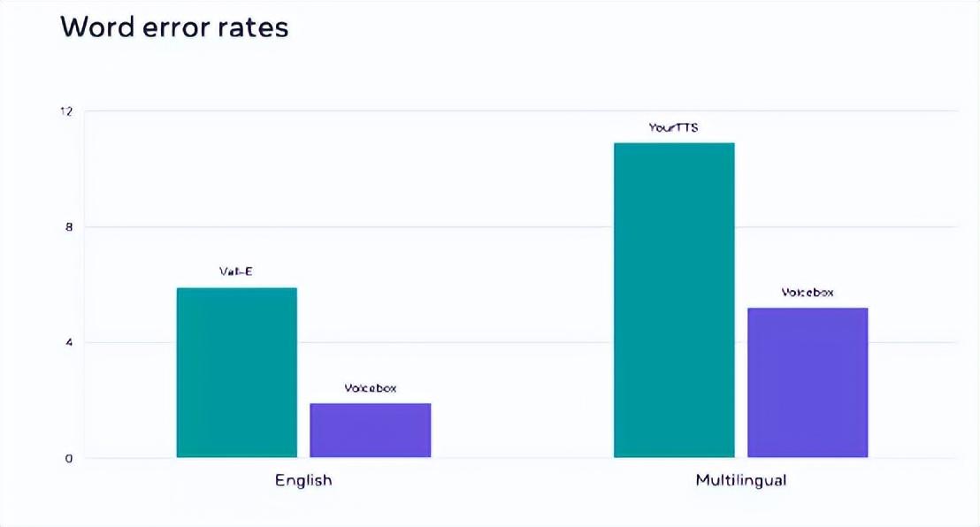
Task: Click the teal Vall-E bar for English
Action: tap(237, 372)
